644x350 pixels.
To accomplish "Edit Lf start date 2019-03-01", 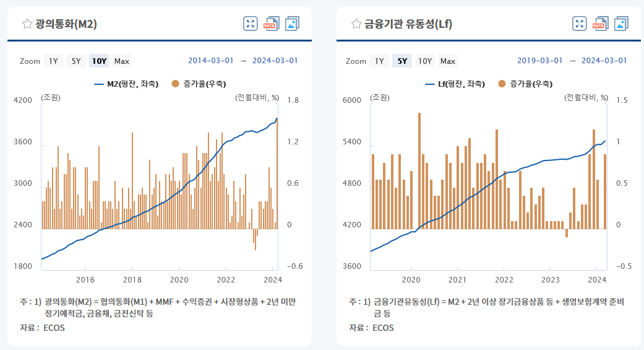I will (x=539, y=61).
